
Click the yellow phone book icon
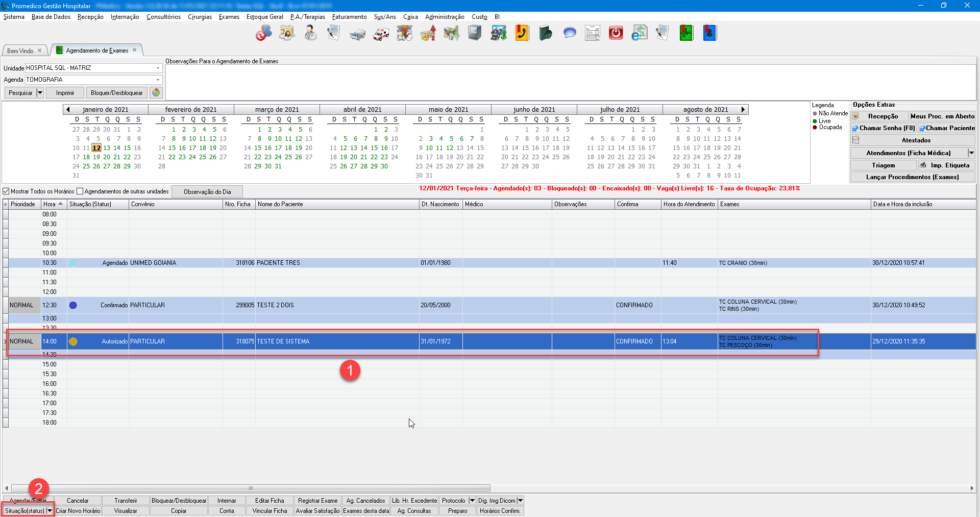pos(522,34)
